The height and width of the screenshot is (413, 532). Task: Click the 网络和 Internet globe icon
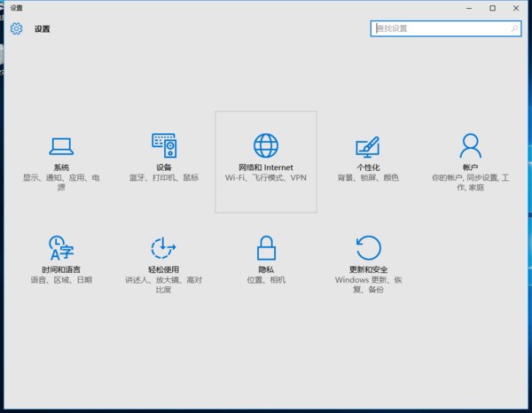pyautogui.click(x=266, y=145)
